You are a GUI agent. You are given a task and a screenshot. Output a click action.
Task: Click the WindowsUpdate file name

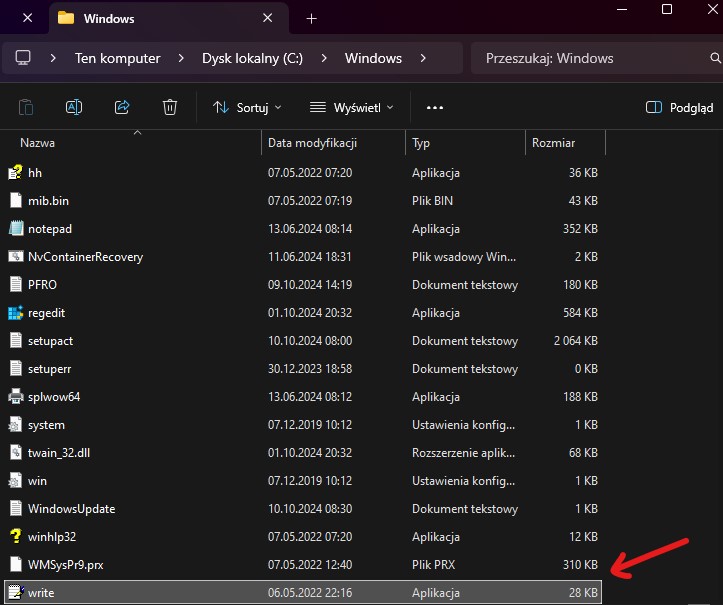pyautogui.click(x=71, y=509)
